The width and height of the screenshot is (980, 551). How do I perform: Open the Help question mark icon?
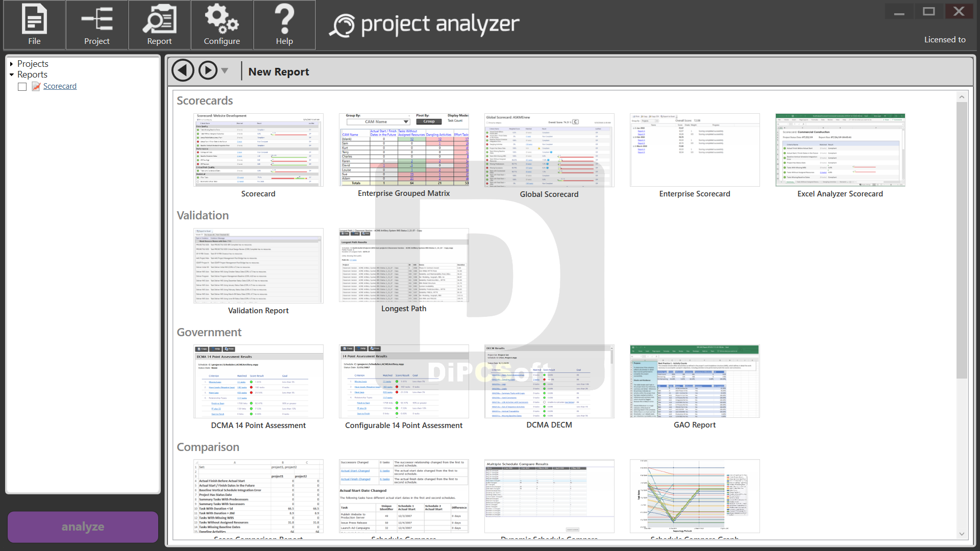click(284, 24)
